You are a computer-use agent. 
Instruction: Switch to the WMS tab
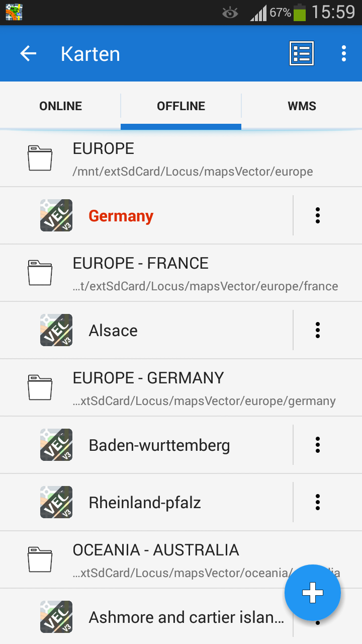pyautogui.click(x=302, y=106)
